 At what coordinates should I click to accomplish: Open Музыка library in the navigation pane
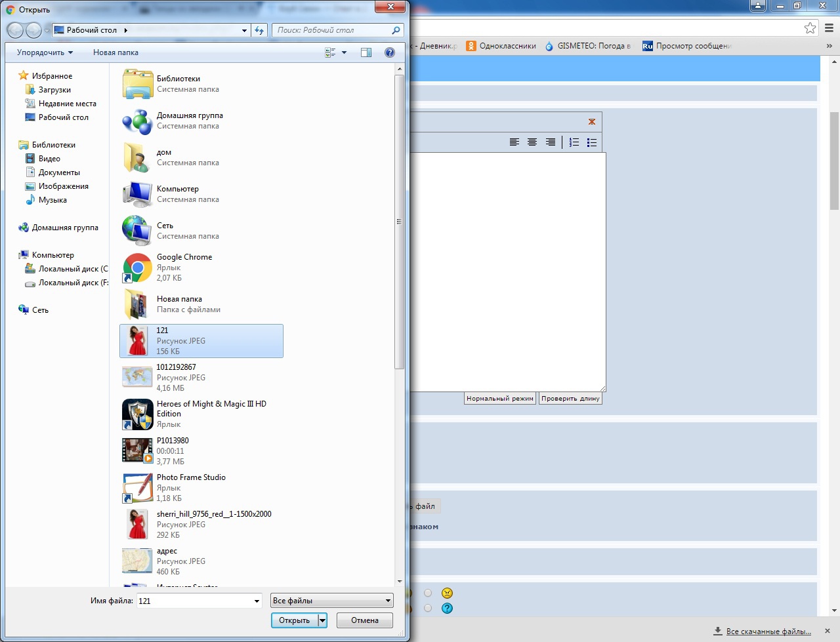(x=52, y=200)
